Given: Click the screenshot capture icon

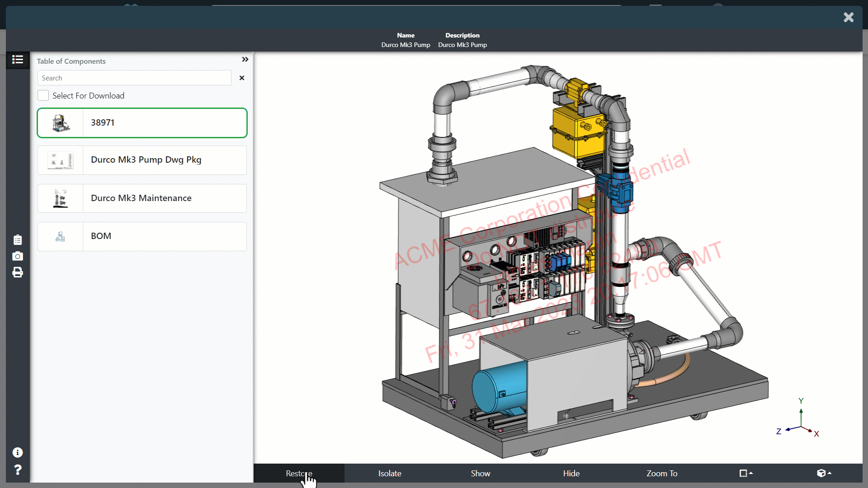Looking at the screenshot, I should coord(17,256).
